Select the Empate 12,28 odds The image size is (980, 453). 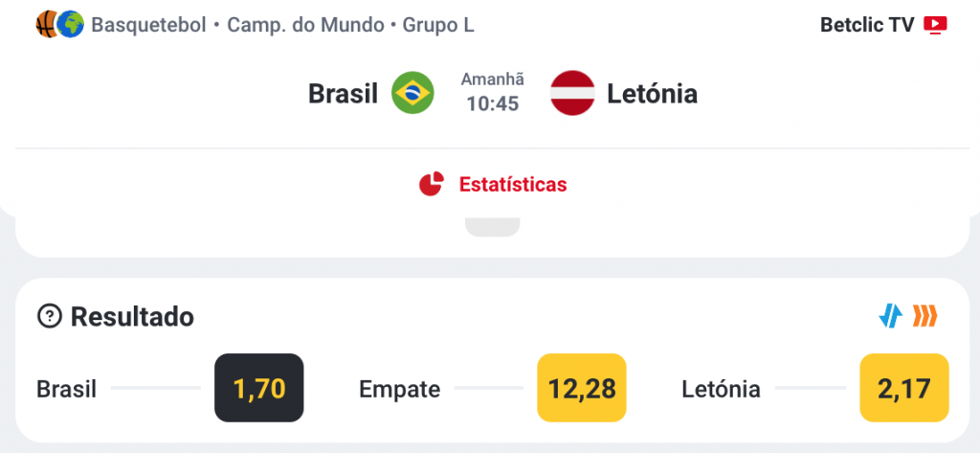tap(581, 388)
